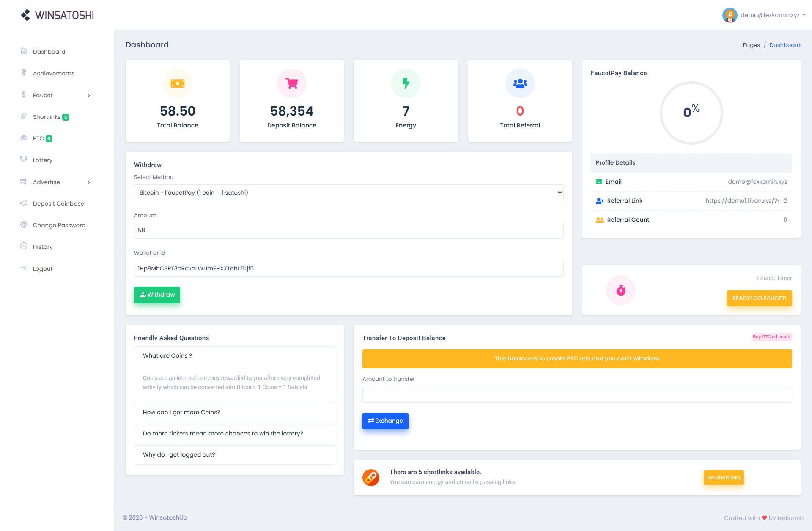Click the FaucetPay Balance circular progress
This screenshot has width=812, height=531.
tap(691, 113)
